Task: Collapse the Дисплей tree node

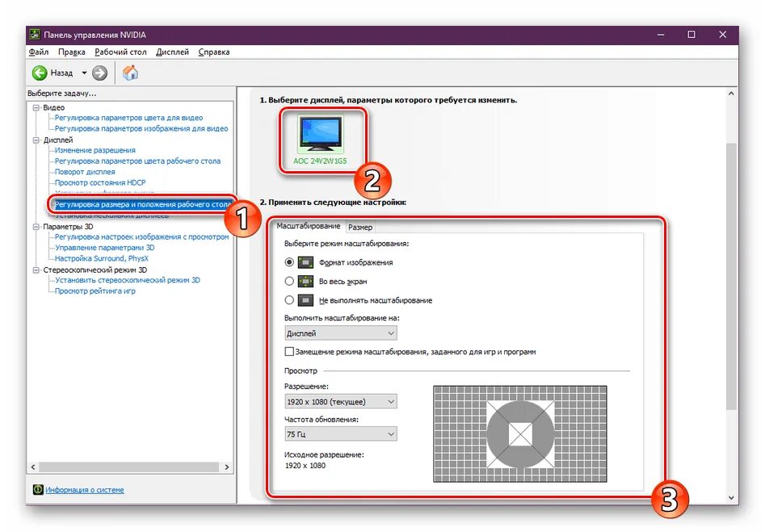Action: click(x=36, y=140)
